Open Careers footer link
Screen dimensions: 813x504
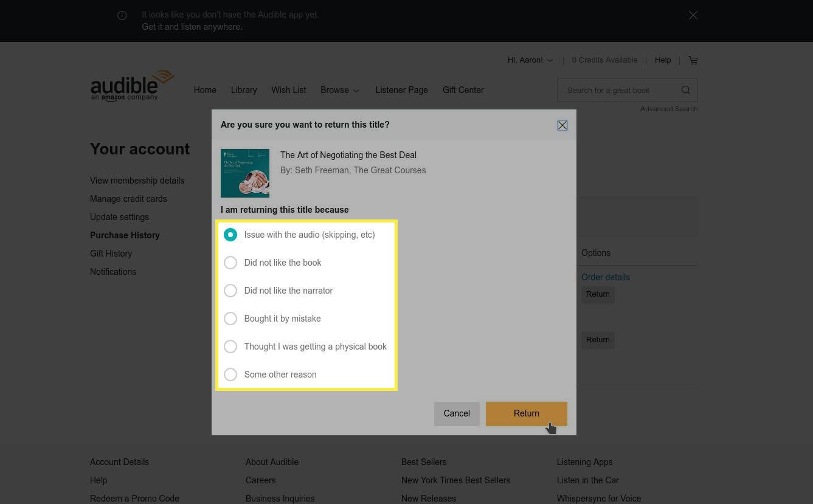(260, 480)
